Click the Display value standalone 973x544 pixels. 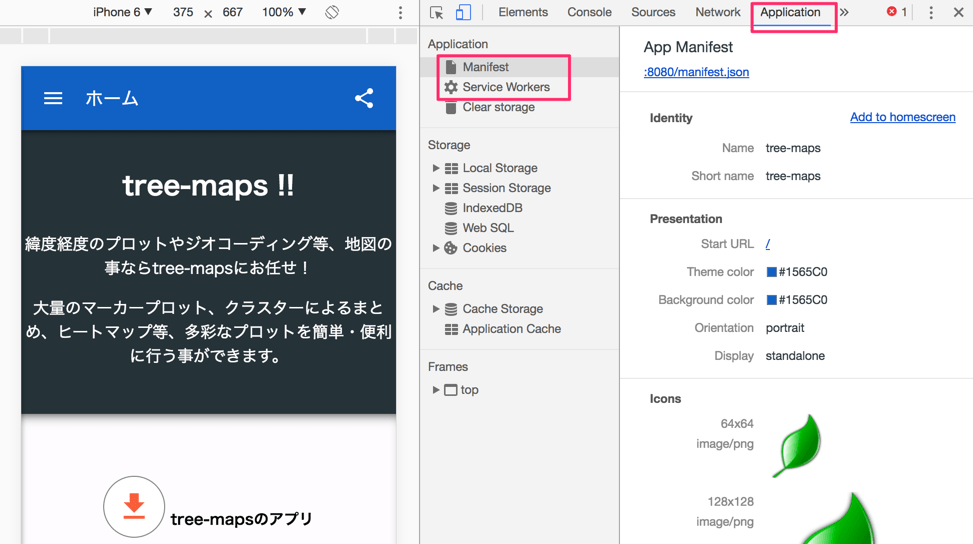click(795, 356)
